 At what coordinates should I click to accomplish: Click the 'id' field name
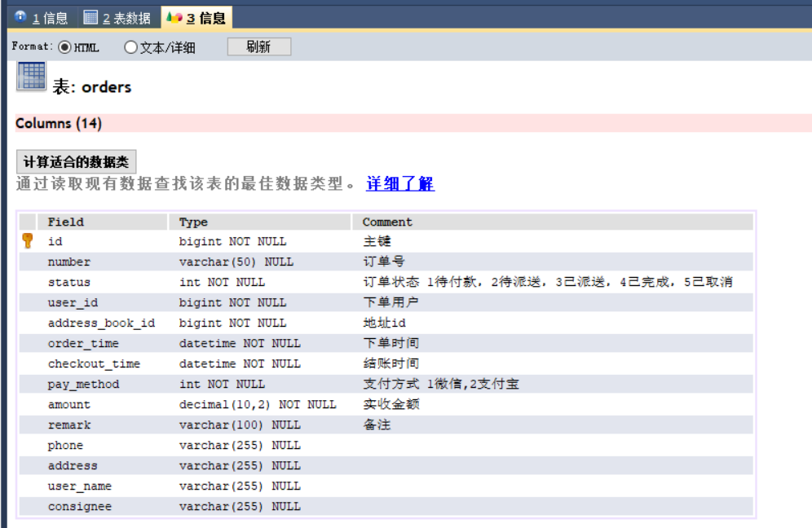point(55,241)
